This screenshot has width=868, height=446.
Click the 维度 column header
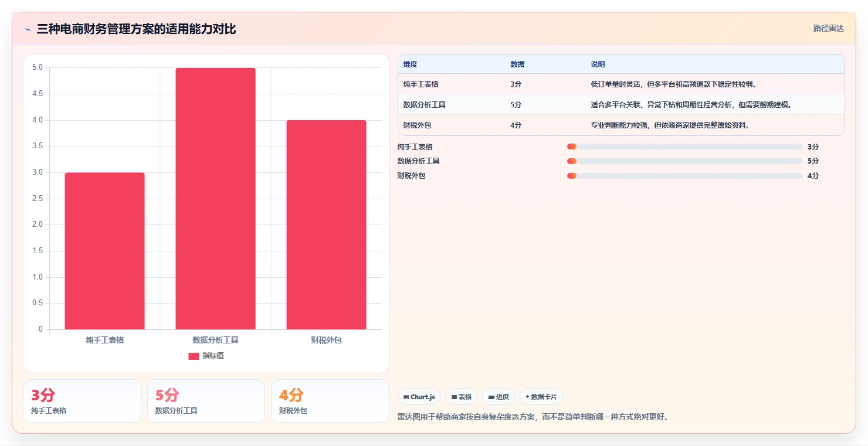coord(411,64)
